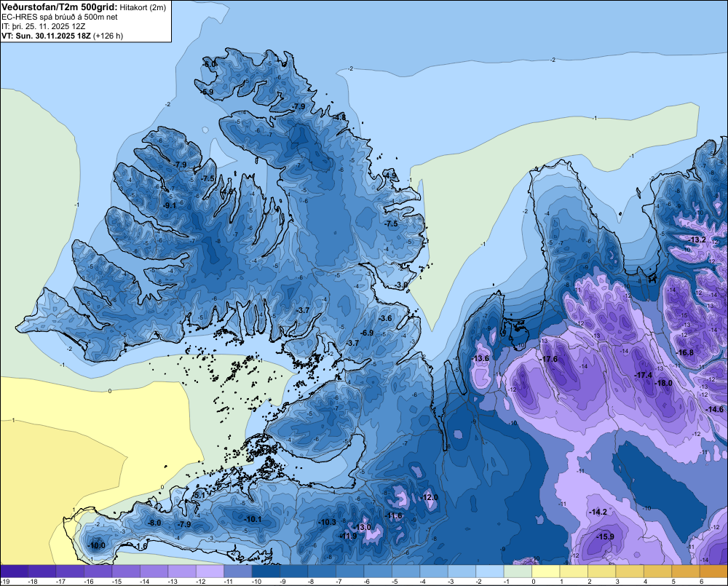The height and width of the screenshot is (586, 728).
Task: Click the -14.6 temperature value
Action: 715,410
